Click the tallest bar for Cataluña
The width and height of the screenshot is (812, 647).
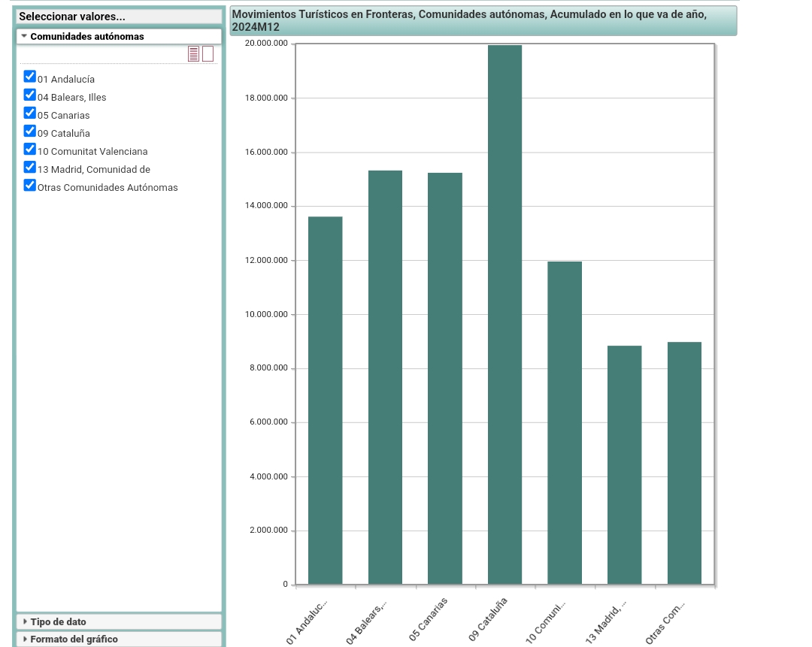pos(504,316)
